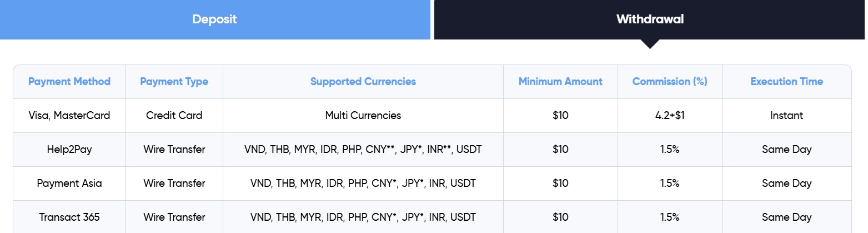Click the Credit Card payment type cell
The height and width of the screenshot is (233, 868).
[x=174, y=116]
